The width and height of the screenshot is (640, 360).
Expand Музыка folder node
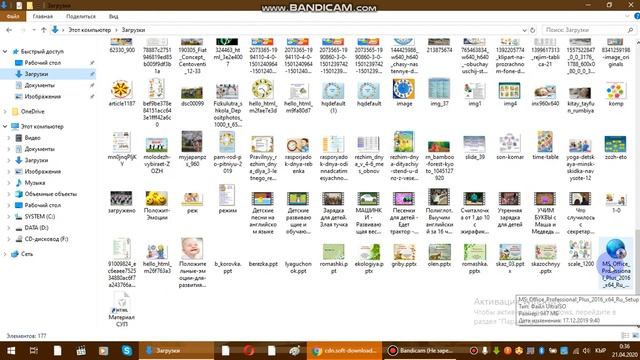[9, 183]
